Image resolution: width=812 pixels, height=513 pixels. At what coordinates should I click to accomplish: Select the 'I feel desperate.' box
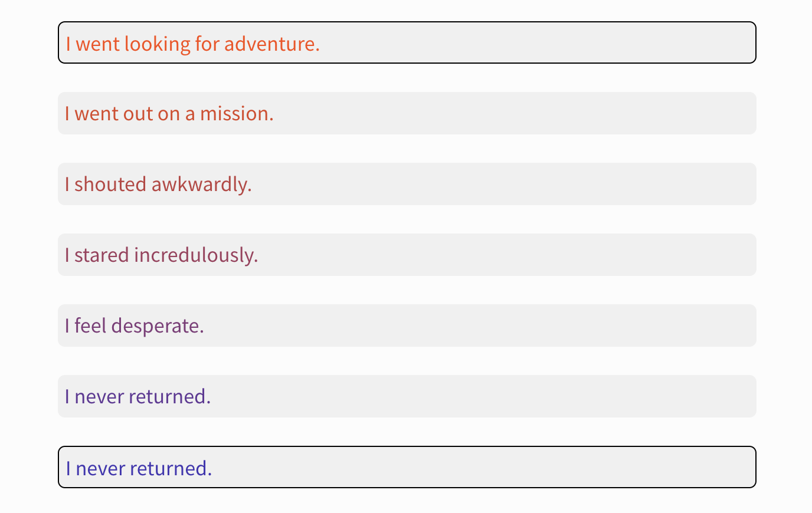(407, 325)
